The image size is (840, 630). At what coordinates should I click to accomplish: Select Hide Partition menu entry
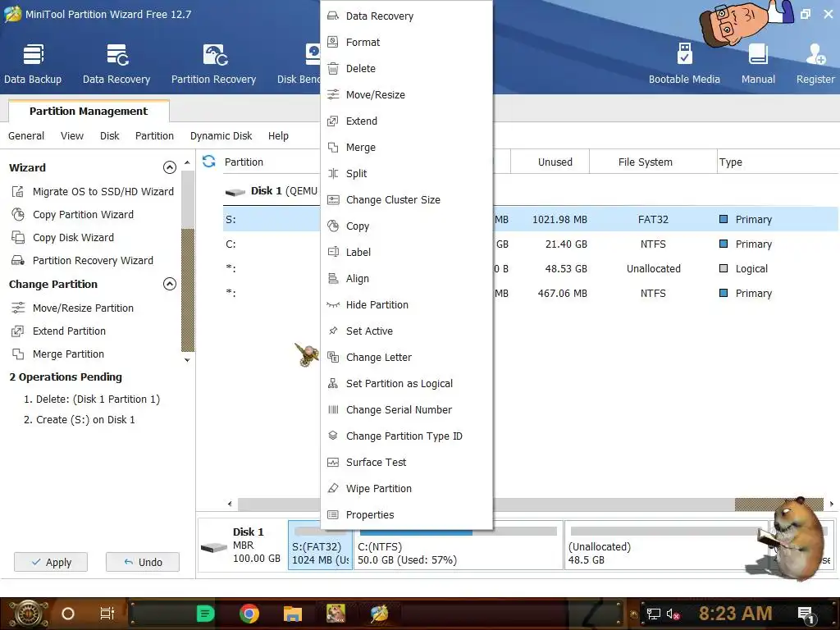(406, 305)
